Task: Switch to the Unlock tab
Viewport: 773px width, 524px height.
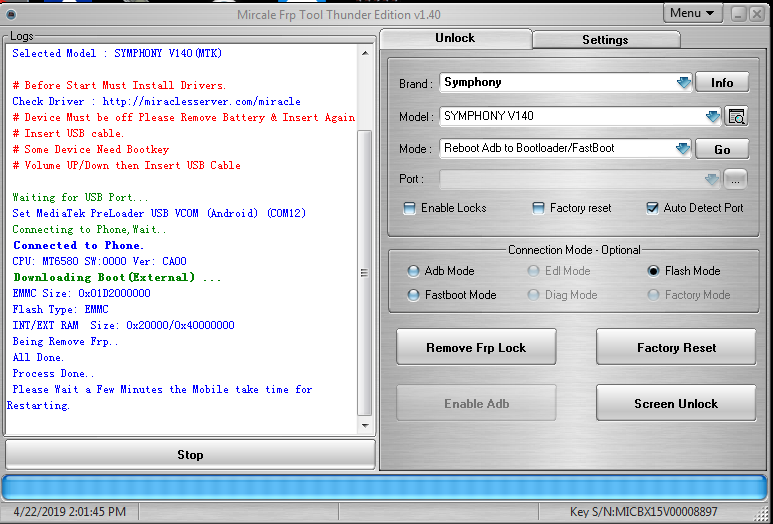Action: 455,38
